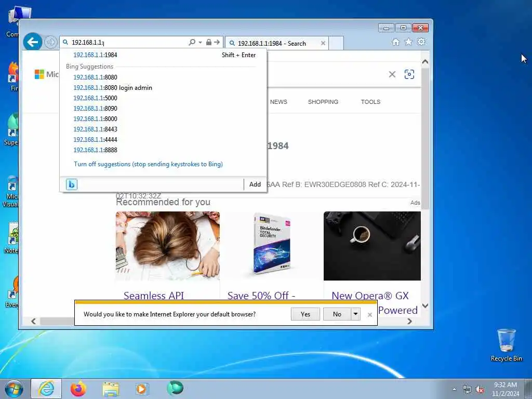The height and width of the screenshot is (399, 532).
Task: Open the Bitdefender Total Security ad image
Action: click(272, 246)
